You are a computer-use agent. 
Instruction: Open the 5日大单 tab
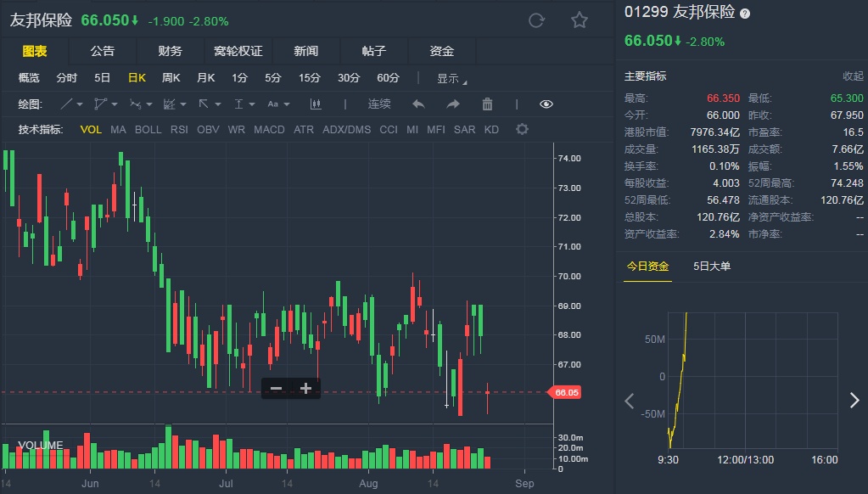pos(712,267)
